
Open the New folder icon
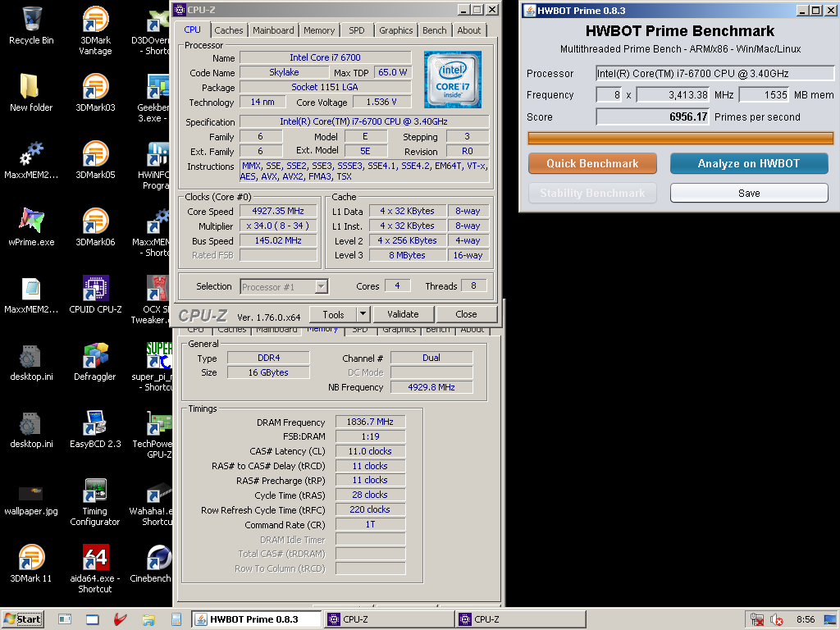(31, 93)
